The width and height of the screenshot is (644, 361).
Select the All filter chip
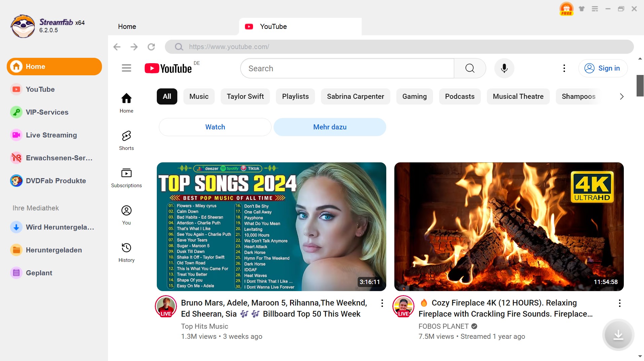coord(167,96)
